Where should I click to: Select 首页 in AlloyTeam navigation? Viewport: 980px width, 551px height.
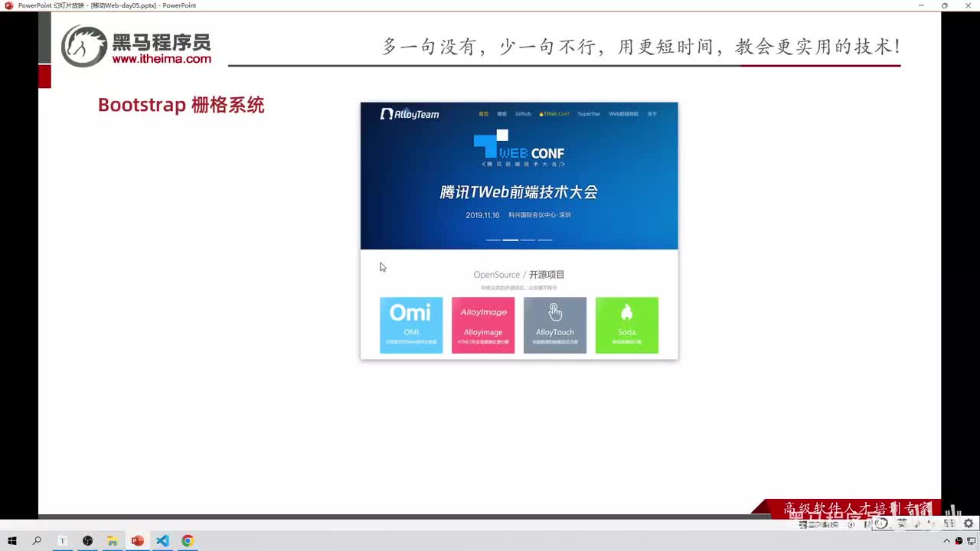coord(483,114)
